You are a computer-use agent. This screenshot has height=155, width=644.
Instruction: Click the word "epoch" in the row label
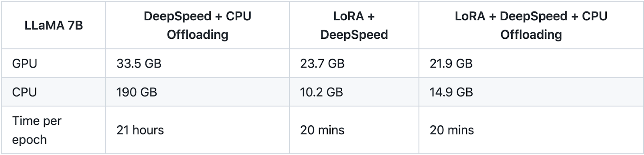click(x=29, y=140)
